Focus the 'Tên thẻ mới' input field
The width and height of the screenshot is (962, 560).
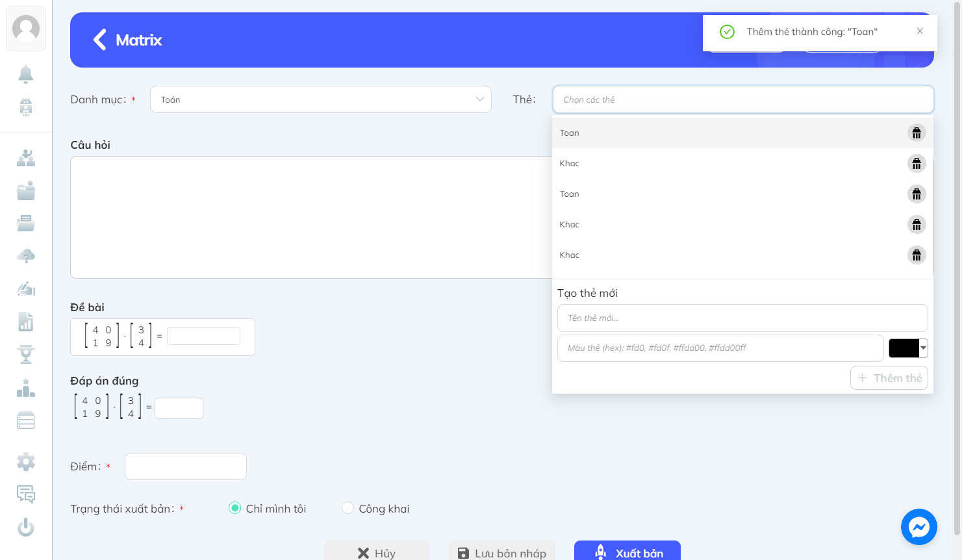tap(742, 318)
